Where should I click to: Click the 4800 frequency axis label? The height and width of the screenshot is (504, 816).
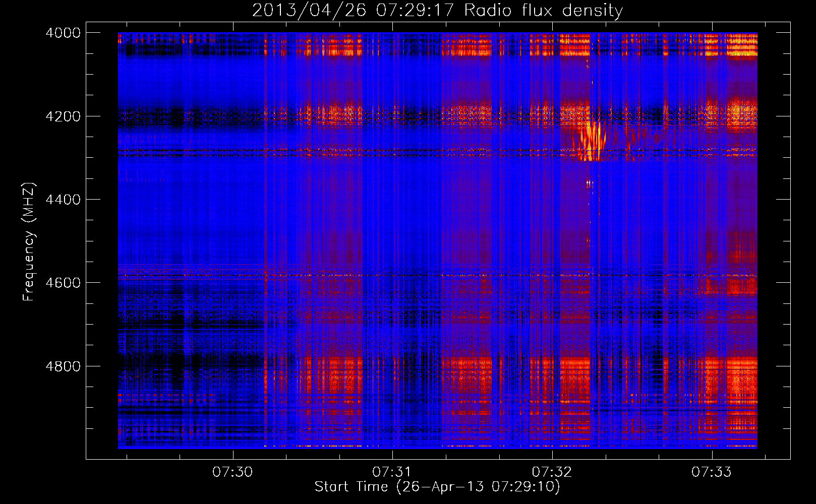click(x=63, y=366)
